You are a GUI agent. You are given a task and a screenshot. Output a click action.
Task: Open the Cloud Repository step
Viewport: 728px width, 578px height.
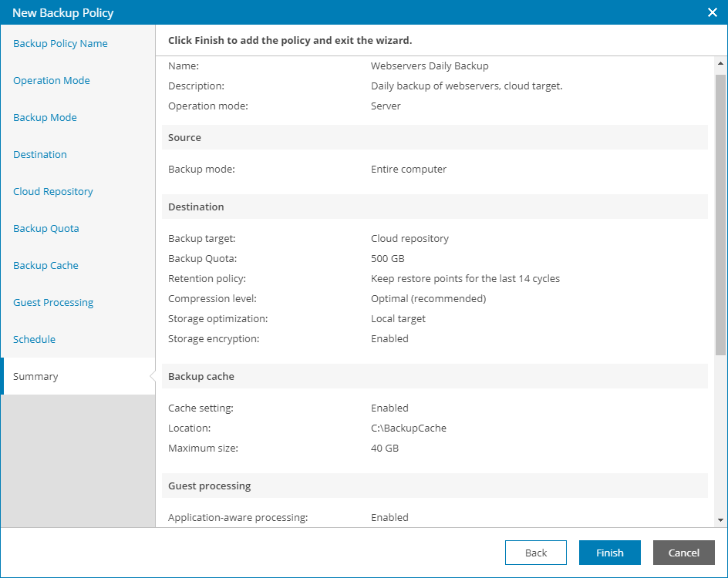coord(53,192)
